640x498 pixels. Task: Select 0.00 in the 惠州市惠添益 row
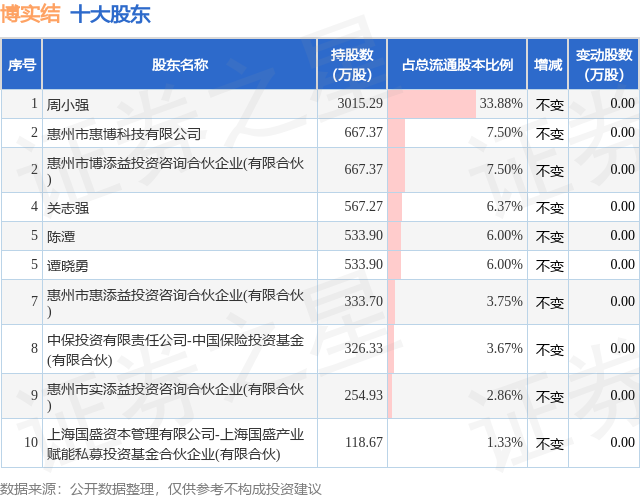point(622,301)
